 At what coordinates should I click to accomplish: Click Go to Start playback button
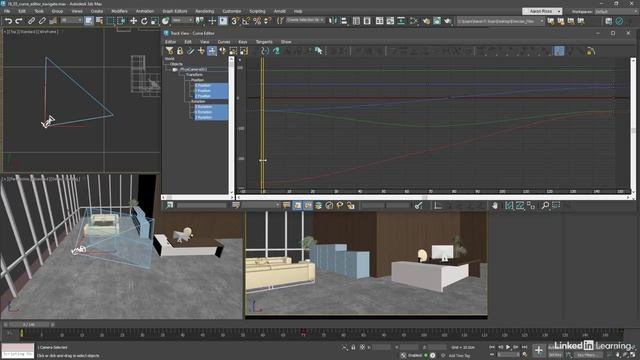(x=492, y=347)
